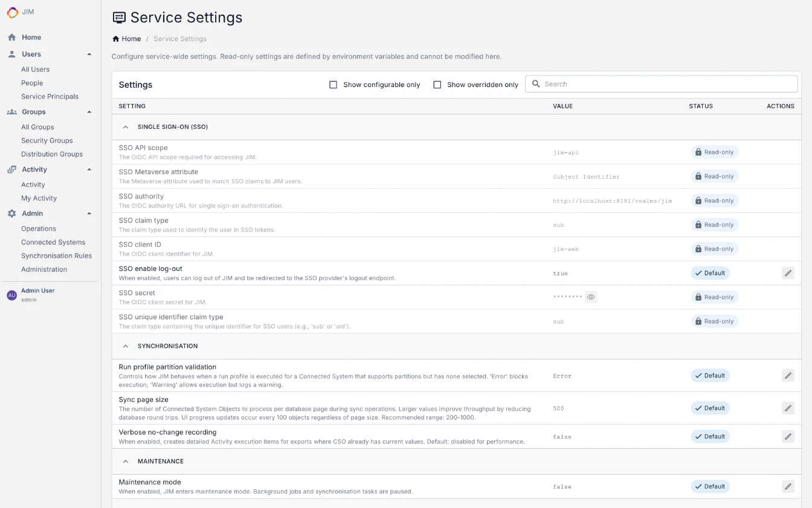Click the Admin gear icon in the sidebar
812x508 pixels.
tap(12, 213)
